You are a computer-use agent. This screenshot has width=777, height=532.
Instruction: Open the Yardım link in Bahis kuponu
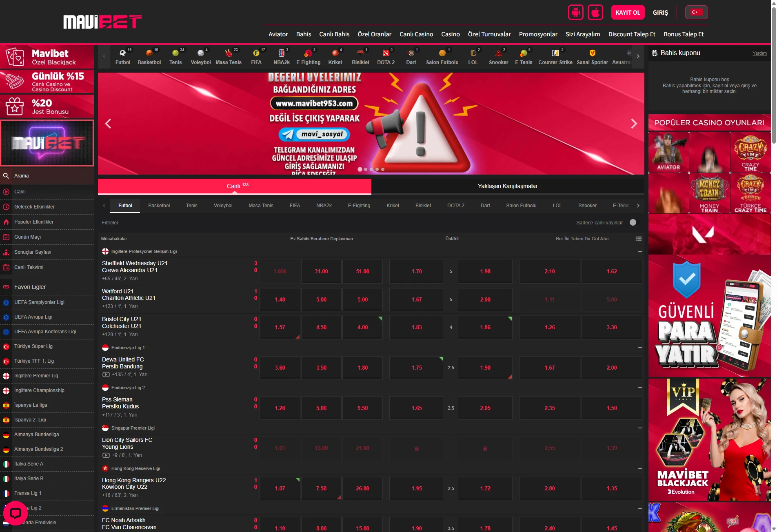(759, 53)
